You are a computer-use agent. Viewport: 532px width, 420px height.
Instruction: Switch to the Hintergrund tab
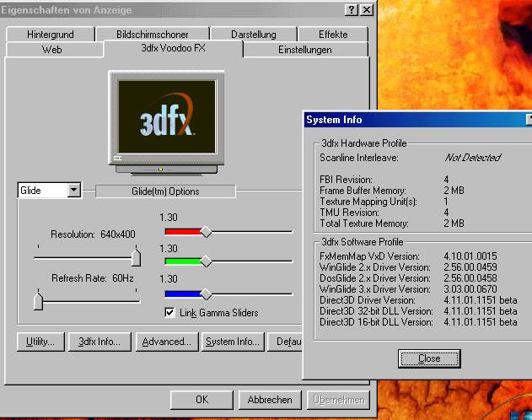[x=50, y=35]
